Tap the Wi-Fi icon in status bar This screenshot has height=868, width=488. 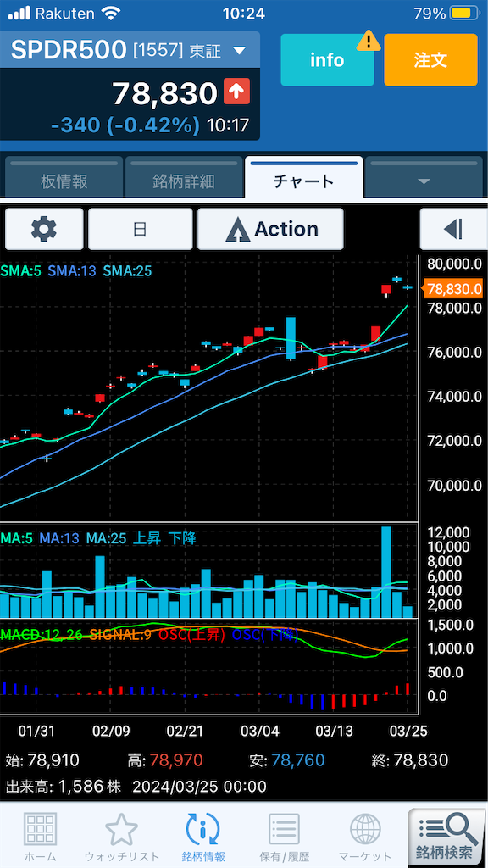click(x=113, y=14)
